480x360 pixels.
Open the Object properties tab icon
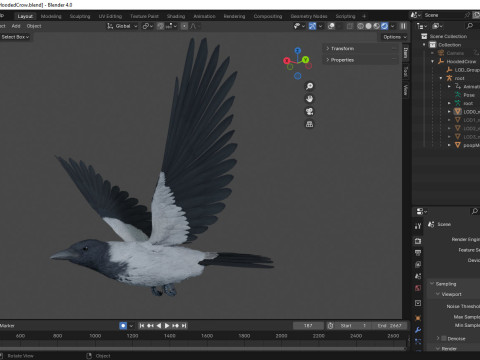tap(418, 318)
